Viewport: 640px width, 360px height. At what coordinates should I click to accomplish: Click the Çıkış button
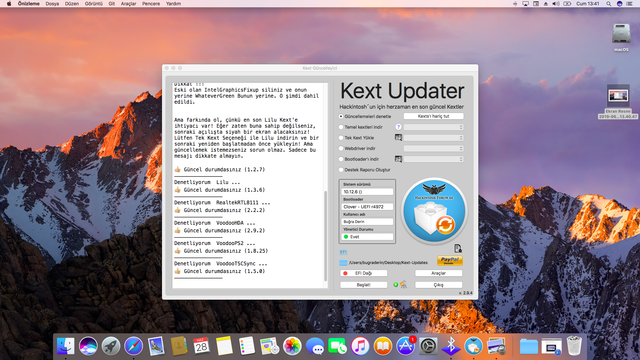(438, 284)
